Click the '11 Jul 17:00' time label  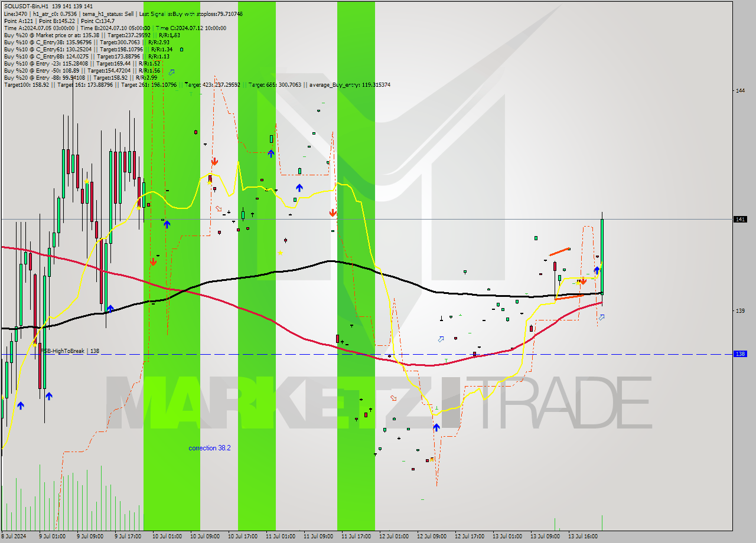(356, 537)
